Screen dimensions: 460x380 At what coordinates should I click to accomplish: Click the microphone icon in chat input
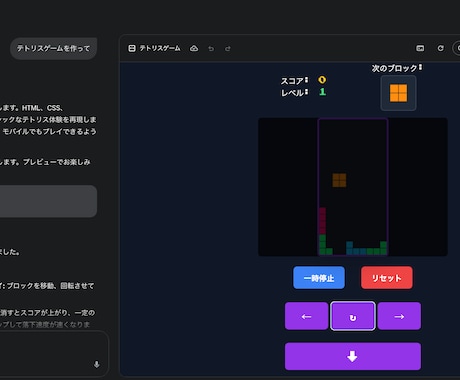tap(97, 364)
